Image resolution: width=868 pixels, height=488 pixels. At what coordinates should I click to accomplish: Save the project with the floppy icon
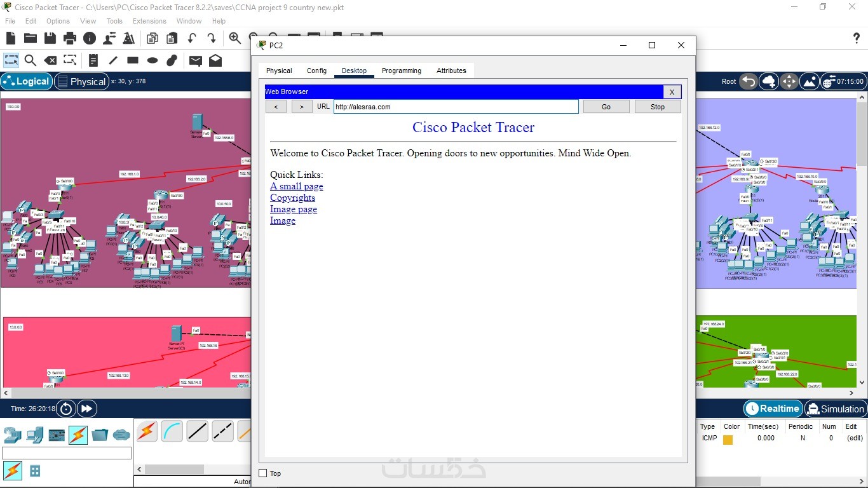(x=50, y=38)
